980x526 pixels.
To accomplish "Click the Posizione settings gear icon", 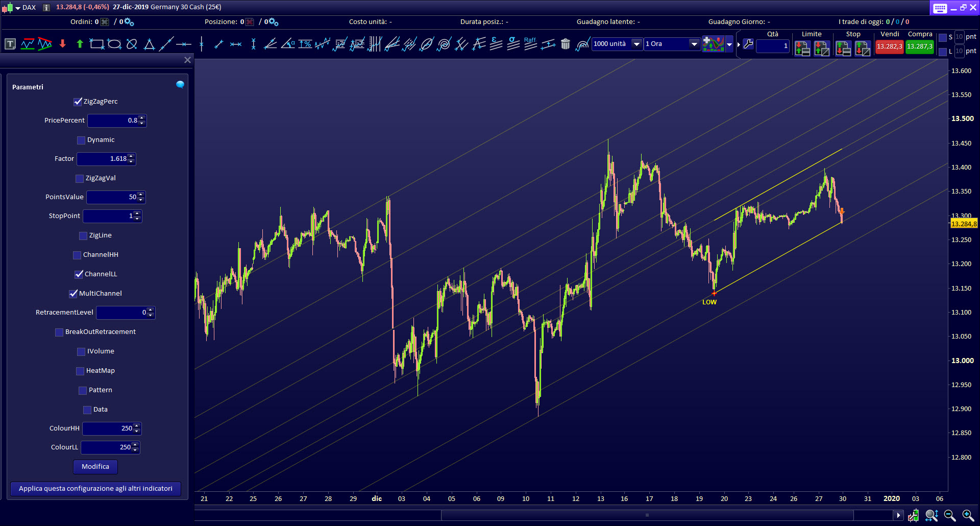I will (x=274, y=22).
